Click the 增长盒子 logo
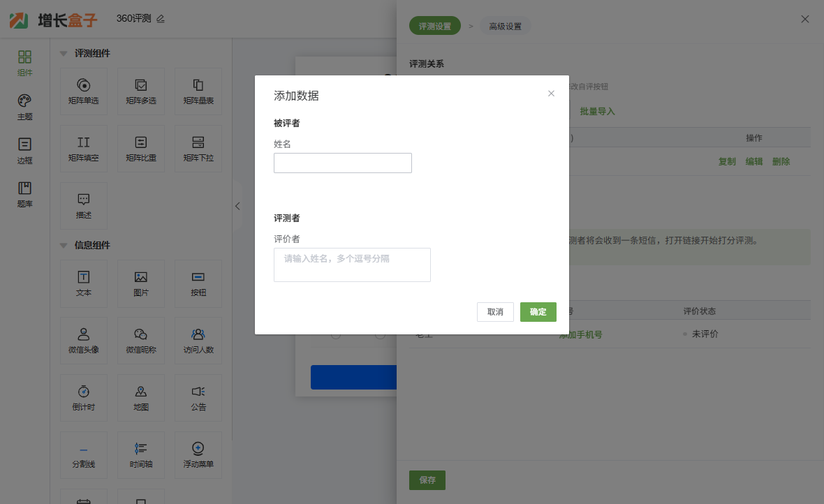Viewport: 824px width, 504px height. [x=54, y=20]
